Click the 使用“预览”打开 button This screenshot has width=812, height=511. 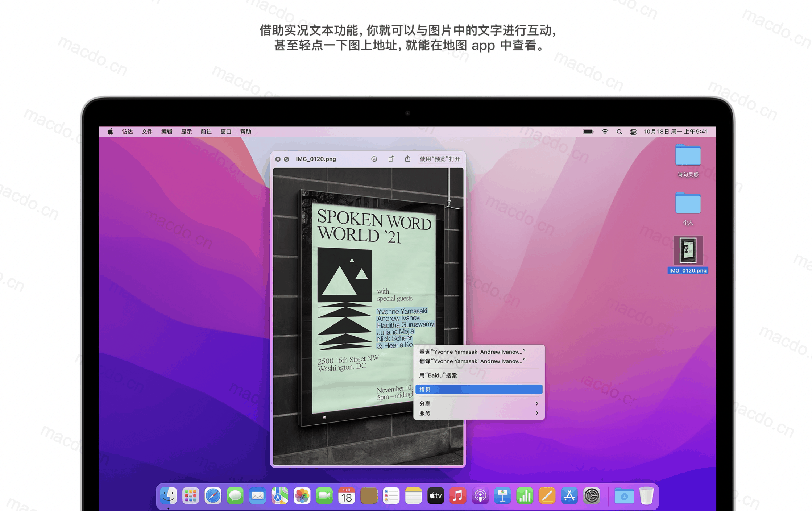pos(440,159)
